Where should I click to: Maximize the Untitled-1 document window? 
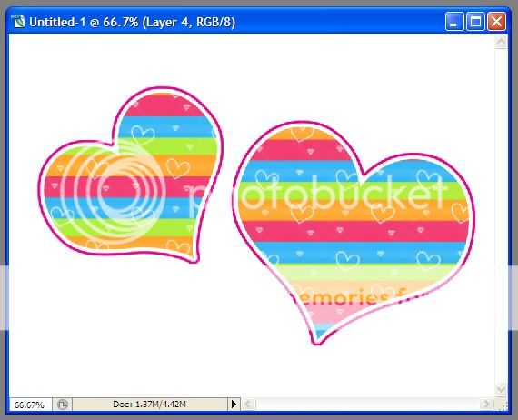(475, 22)
